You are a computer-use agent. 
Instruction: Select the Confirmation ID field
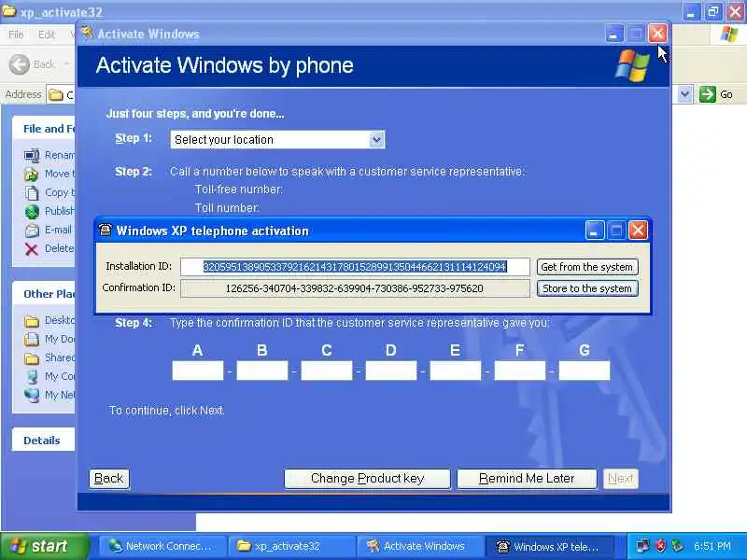click(355, 288)
